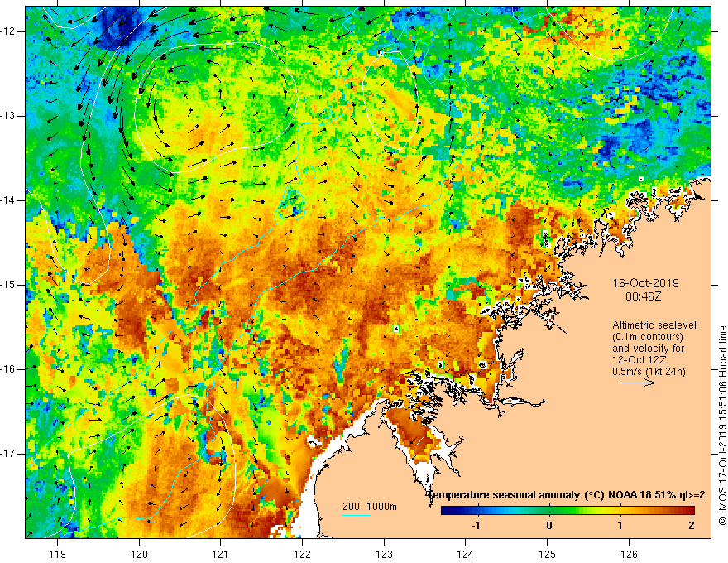Click the cyan bathymetry legend line
Screen dimensions: 728x563
pyautogui.click(x=357, y=515)
